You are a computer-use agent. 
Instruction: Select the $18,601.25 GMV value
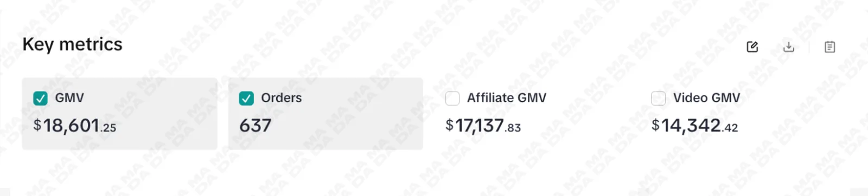pos(75,126)
